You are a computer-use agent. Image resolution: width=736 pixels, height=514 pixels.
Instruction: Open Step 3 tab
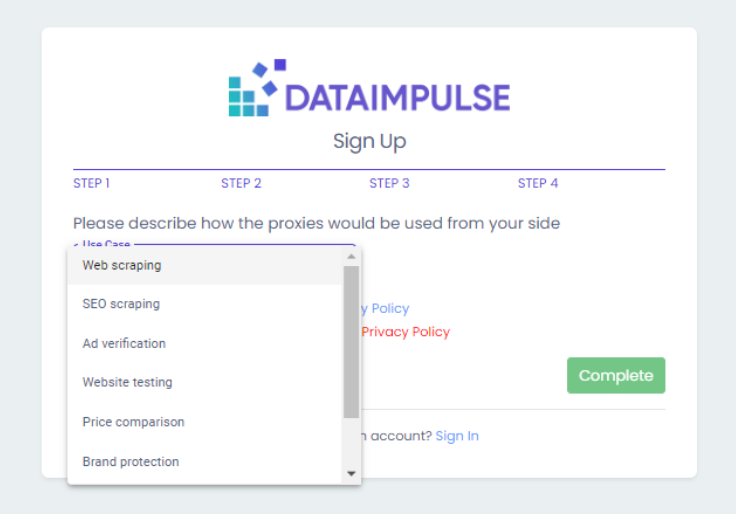[x=389, y=183]
